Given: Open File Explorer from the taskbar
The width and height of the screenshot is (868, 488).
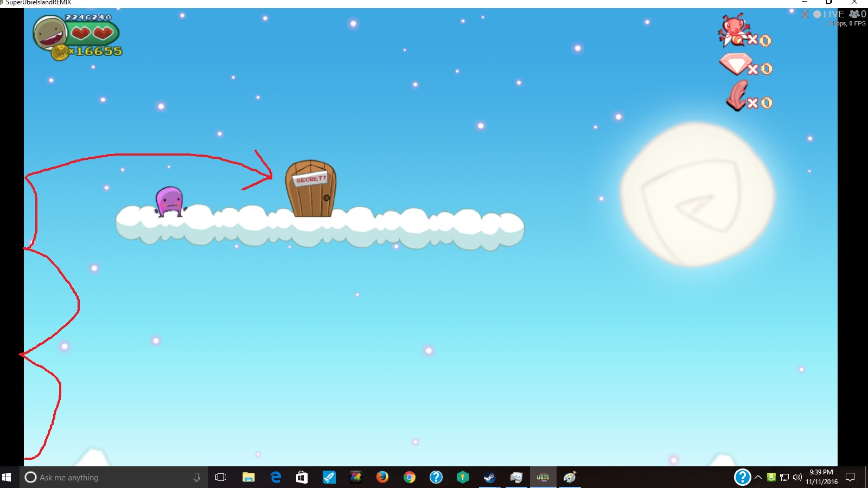Looking at the screenshot, I should [x=248, y=477].
